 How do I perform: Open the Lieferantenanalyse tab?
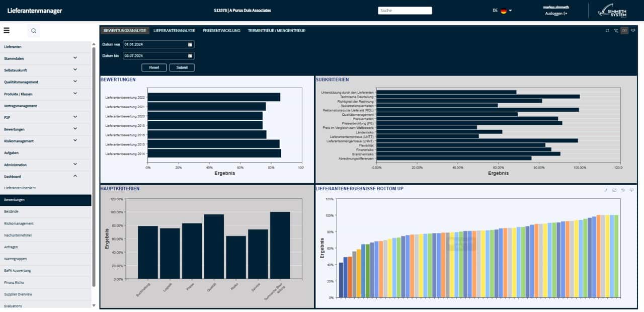point(174,30)
